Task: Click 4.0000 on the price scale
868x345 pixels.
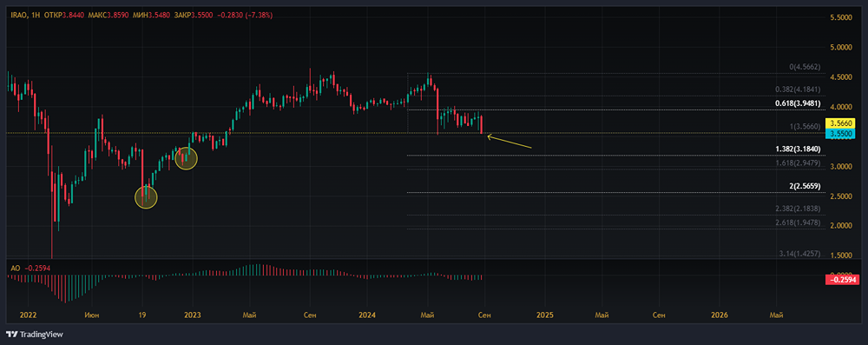Action: (841, 107)
